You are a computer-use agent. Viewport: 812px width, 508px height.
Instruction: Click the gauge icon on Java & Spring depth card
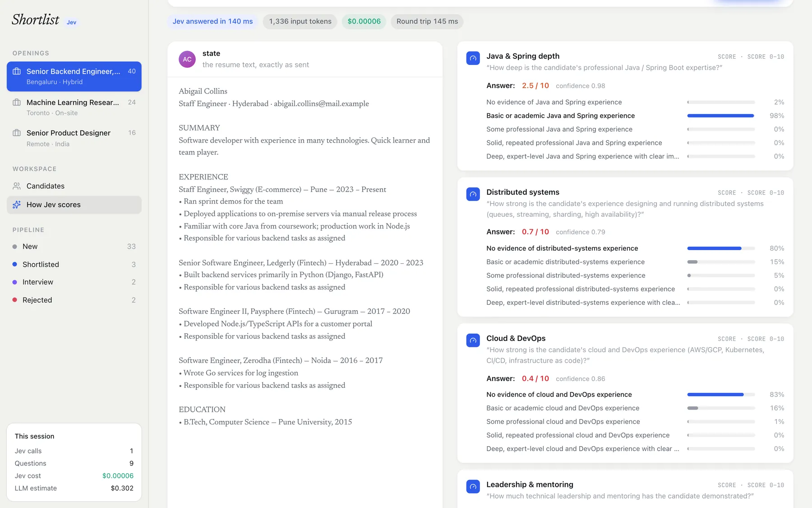click(473, 58)
